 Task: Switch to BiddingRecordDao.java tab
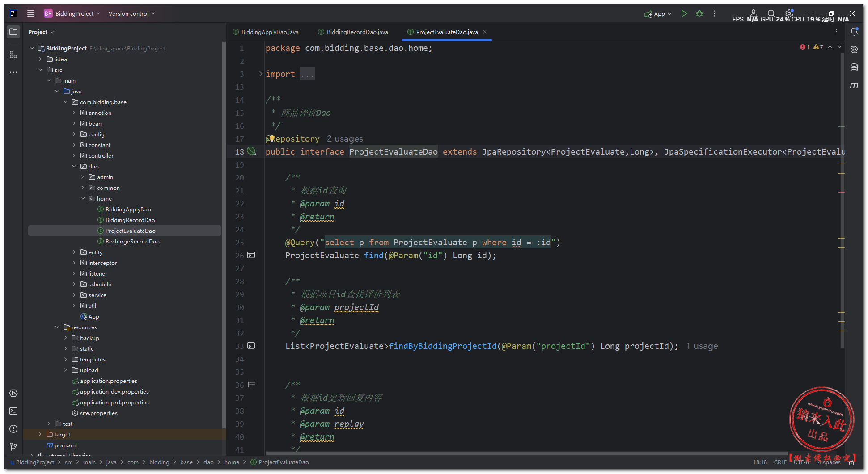click(357, 32)
